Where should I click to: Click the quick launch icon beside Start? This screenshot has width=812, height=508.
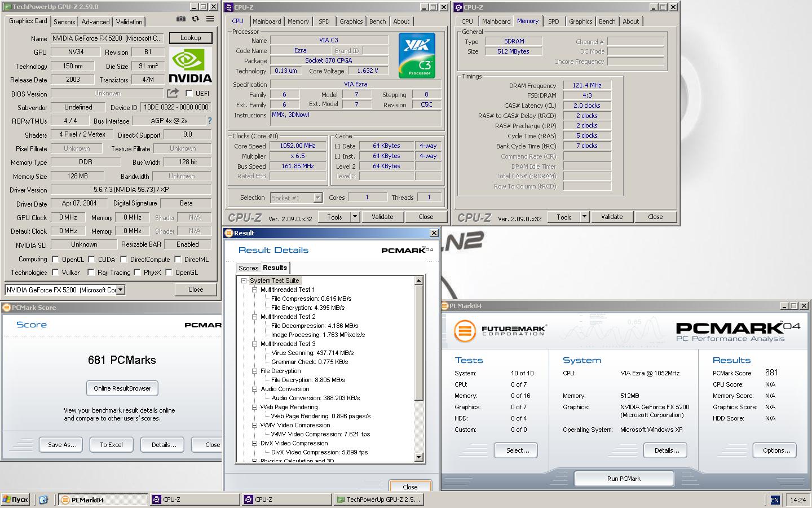pyautogui.click(x=43, y=500)
